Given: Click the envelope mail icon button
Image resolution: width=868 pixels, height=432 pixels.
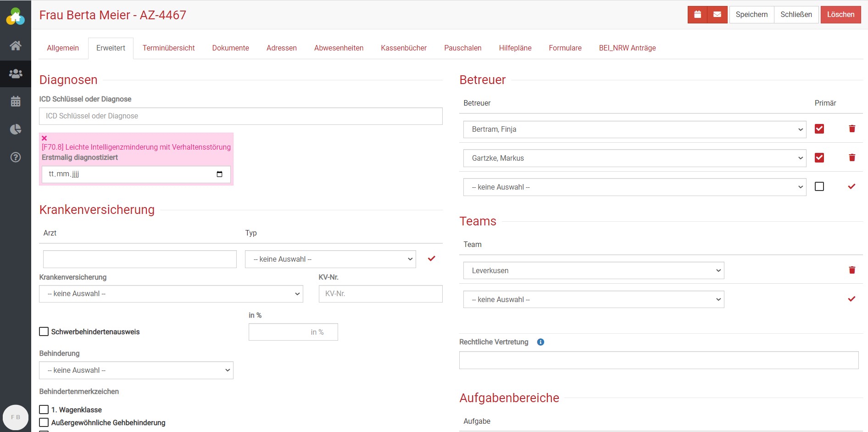Looking at the screenshot, I should coord(717,15).
